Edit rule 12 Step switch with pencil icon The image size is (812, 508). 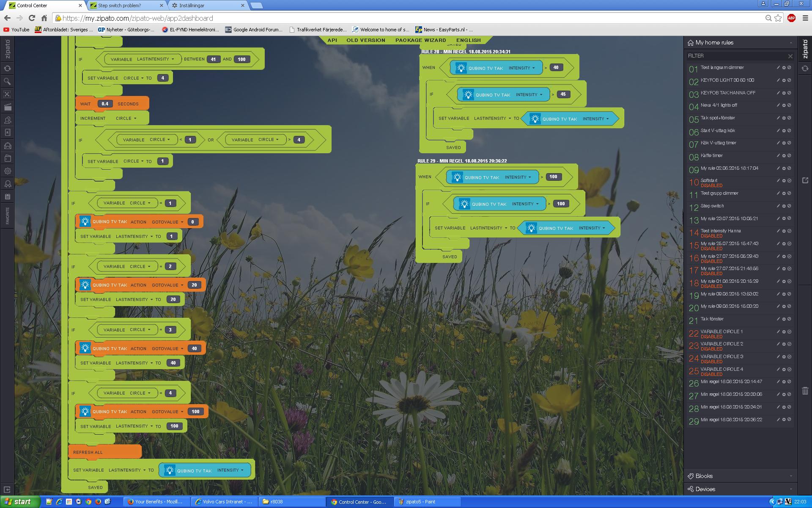778,206
